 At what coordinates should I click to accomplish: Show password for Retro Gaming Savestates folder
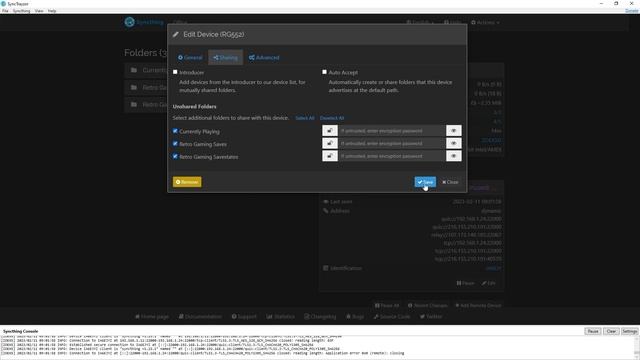pyautogui.click(x=453, y=156)
